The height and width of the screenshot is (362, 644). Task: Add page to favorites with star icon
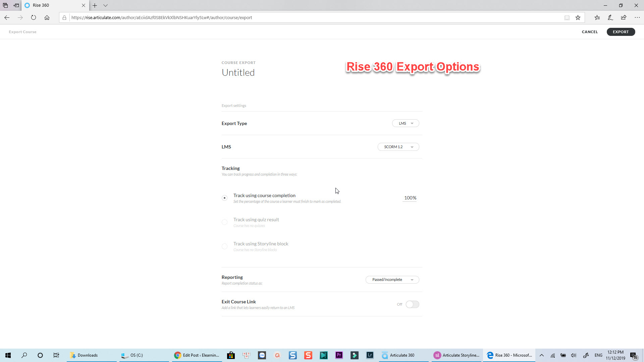tap(578, 18)
